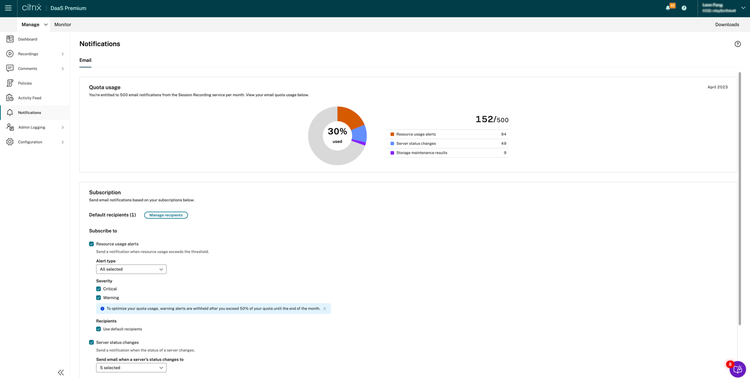Viewport: 750px width, 378px height.
Task: Click the purple Storage maintenance results swatch
Action: pyautogui.click(x=392, y=153)
